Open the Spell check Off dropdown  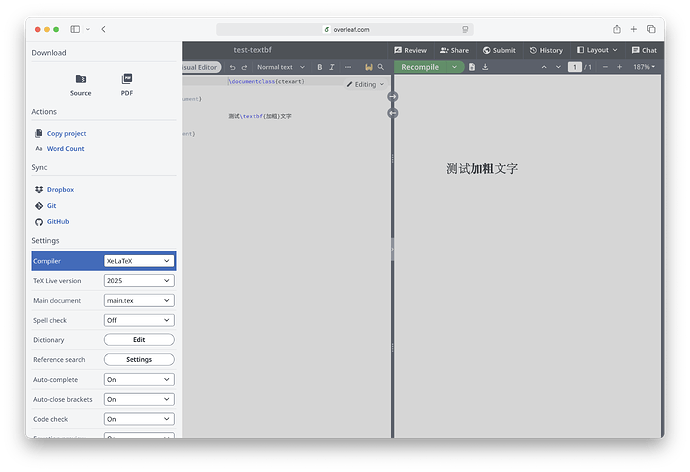139,320
